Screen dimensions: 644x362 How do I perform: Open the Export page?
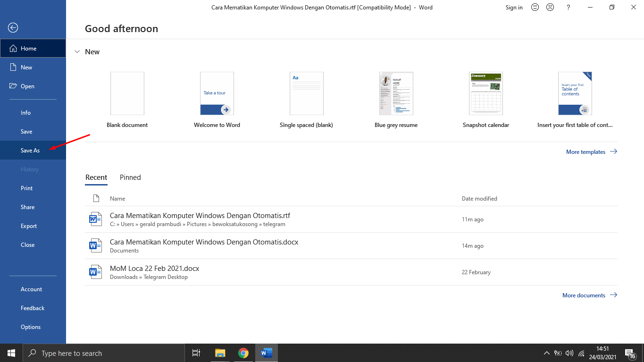(33, 226)
